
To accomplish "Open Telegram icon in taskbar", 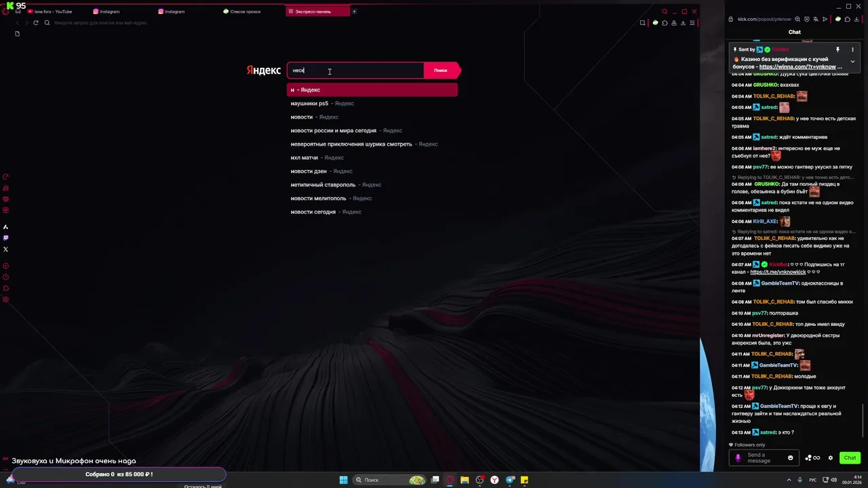I will [x=510, y=480].
